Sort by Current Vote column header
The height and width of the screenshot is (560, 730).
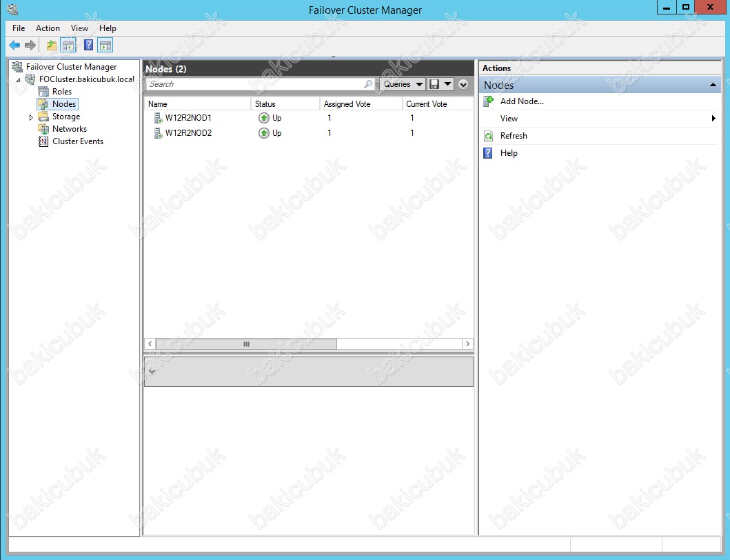click(x=438, y=104)
